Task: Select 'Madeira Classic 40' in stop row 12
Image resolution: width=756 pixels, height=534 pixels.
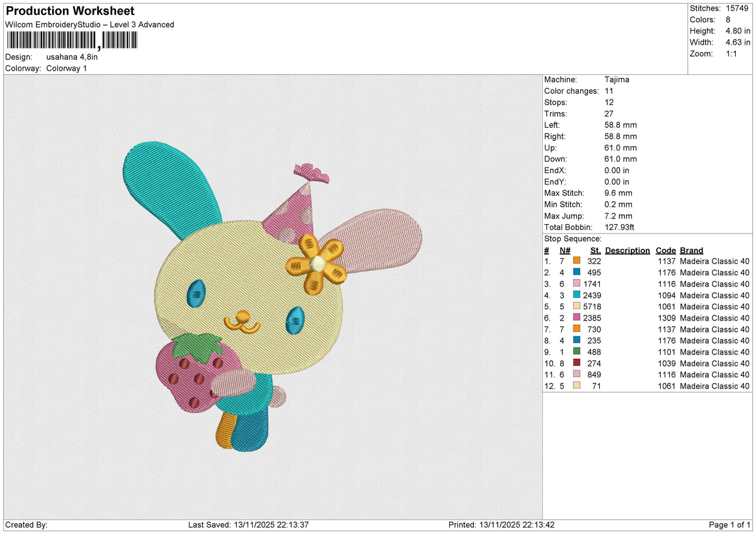Action: pos(715,386)
